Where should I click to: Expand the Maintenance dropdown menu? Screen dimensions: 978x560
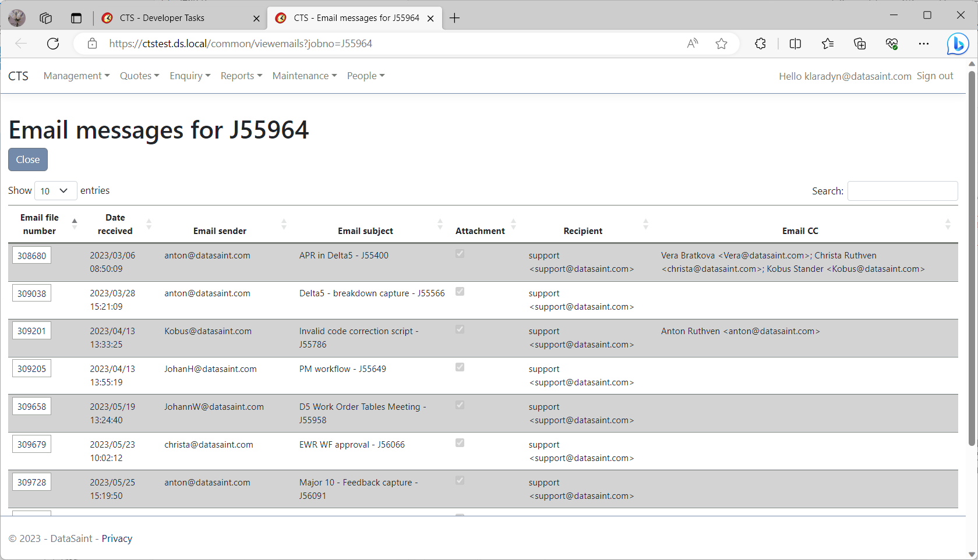(305, 76)
